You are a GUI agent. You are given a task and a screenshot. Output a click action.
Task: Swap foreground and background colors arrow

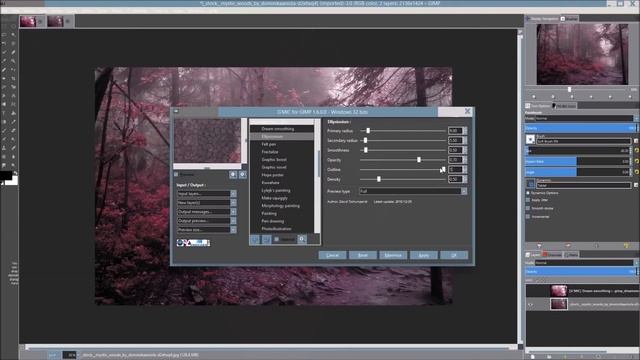pyautogui.click(x=15, y=173)
